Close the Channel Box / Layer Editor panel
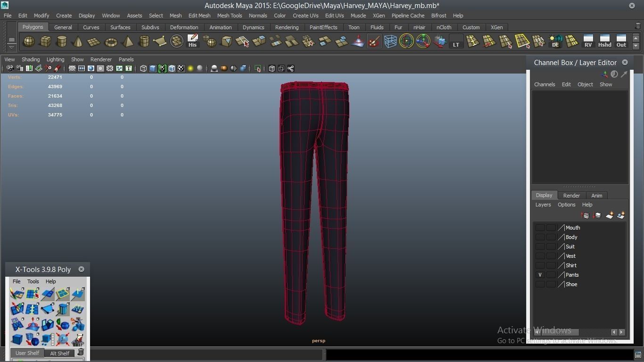 (625, 62)
